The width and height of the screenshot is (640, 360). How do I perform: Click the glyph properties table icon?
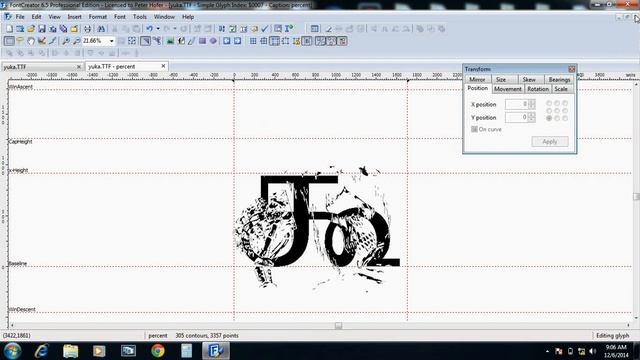(x=314, y=29)
